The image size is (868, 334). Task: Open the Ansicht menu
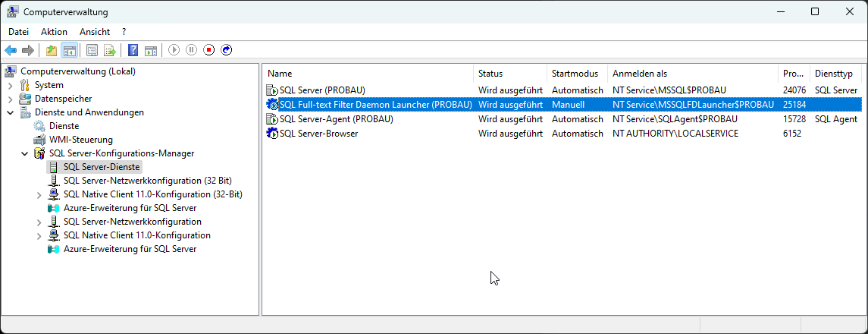pyautogui.click(x=95, y=32)
